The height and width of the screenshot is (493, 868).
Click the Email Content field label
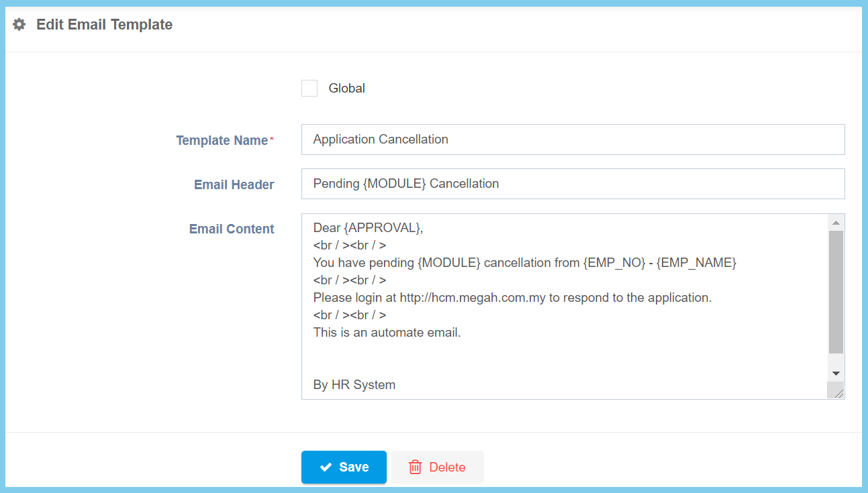tap(232, 229)
